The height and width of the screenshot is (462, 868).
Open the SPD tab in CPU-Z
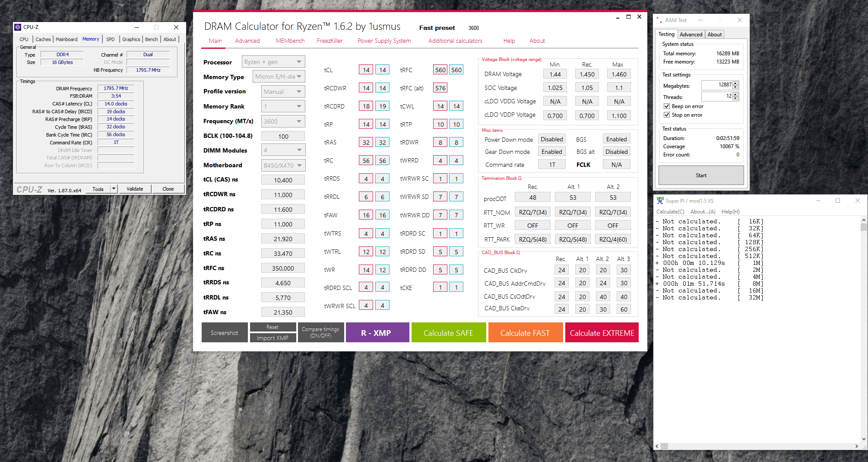(111, 39)
